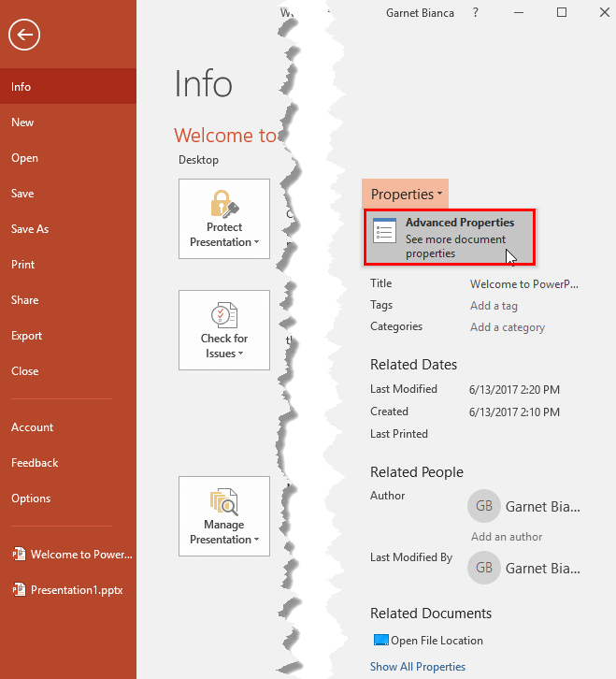Open the Print page

tap(68, 264)
